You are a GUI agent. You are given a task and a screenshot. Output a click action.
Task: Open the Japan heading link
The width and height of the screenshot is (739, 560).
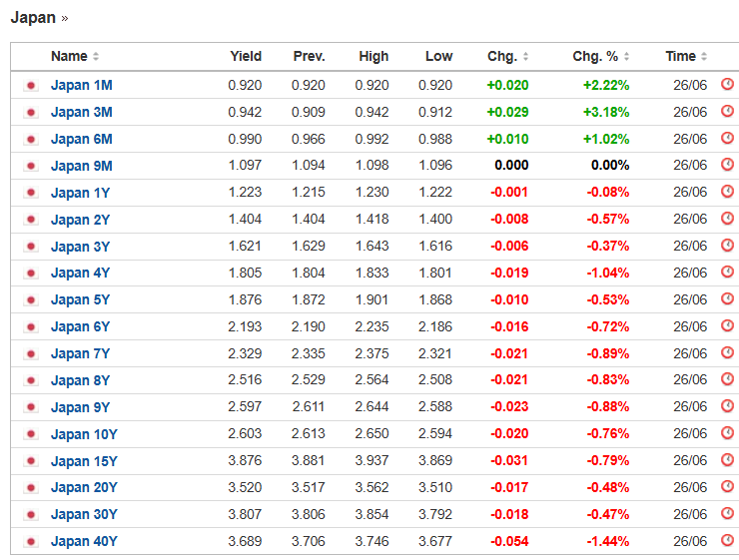point(39,17)
